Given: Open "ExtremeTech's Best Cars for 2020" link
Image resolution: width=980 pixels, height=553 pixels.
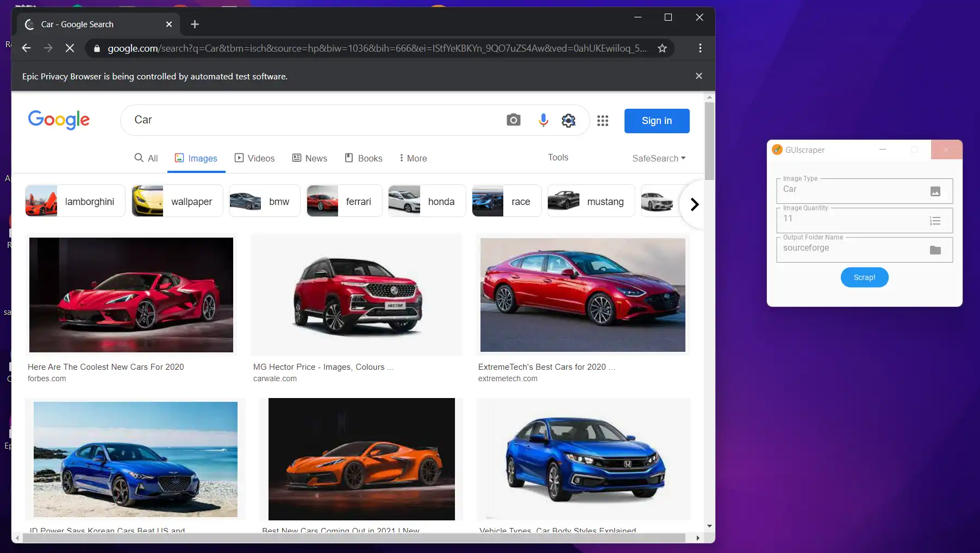Looking at the screenshot, I should click(547, 367).
